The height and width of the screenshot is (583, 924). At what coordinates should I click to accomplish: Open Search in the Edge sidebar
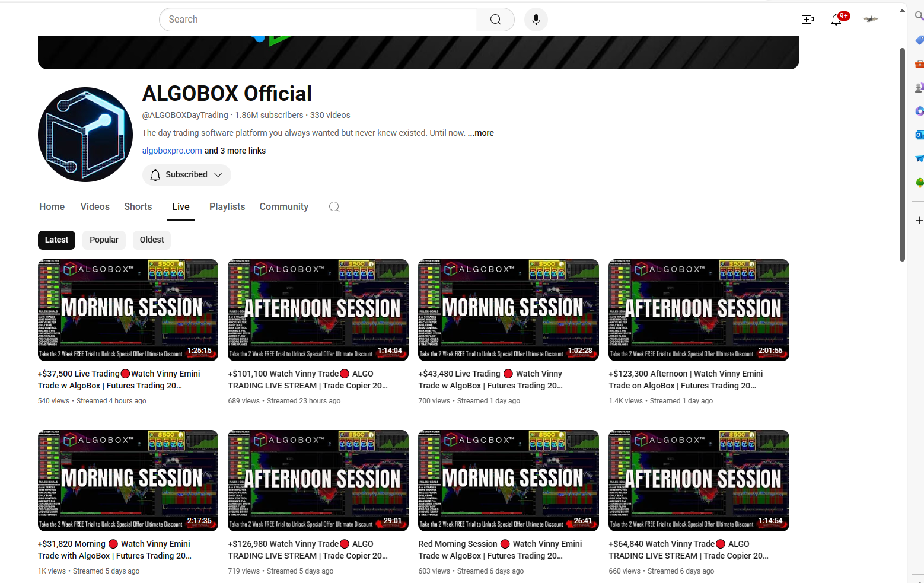click(919, 16)
